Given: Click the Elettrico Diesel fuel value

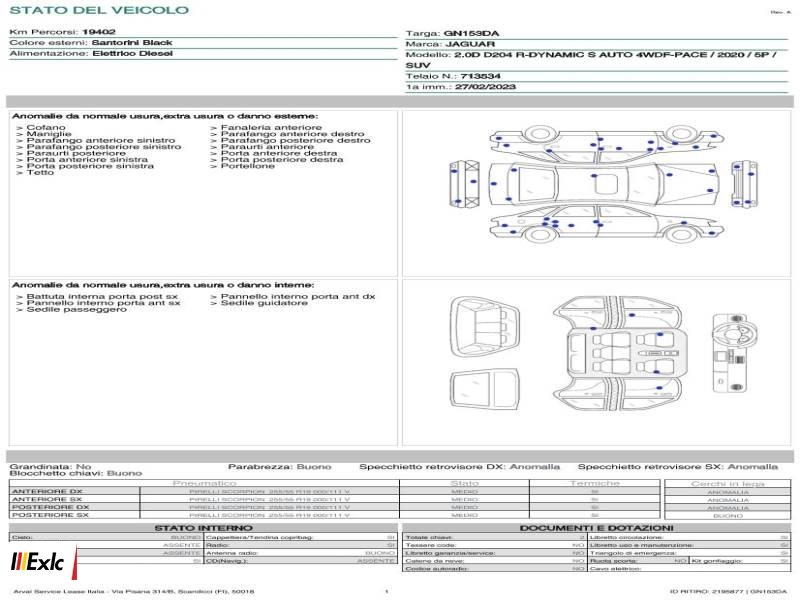Looking at the screenshot, I should tap(133, 54).
